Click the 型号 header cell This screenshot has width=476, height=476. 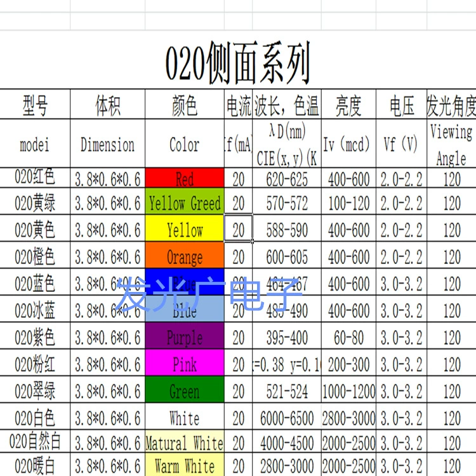point(35,104)
